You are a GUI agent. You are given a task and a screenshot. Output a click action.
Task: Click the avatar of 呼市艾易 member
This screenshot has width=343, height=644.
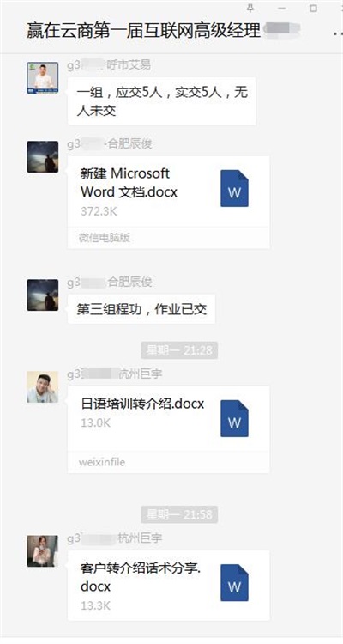coord(42,77)
